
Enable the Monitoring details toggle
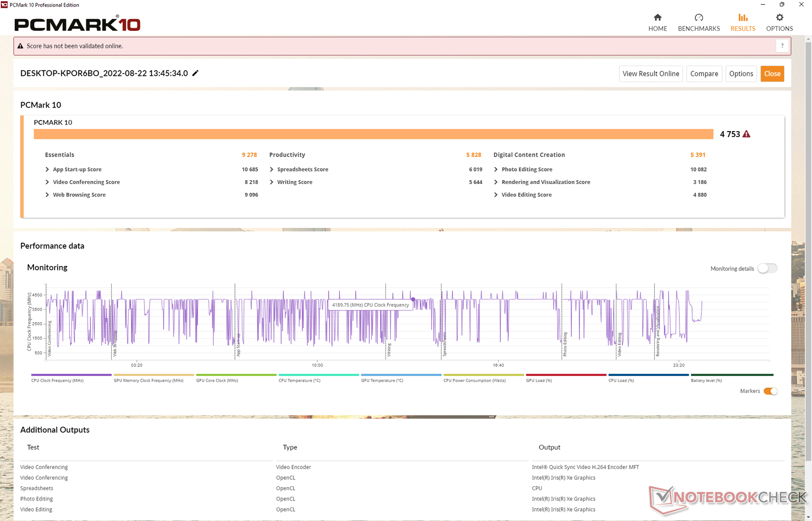point(767,268)
